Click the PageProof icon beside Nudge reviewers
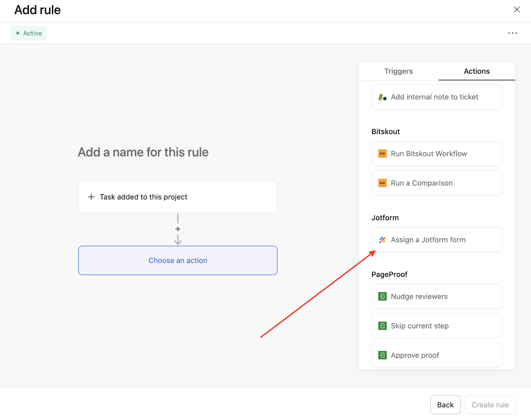531x420 pixels. click(382, 296)
